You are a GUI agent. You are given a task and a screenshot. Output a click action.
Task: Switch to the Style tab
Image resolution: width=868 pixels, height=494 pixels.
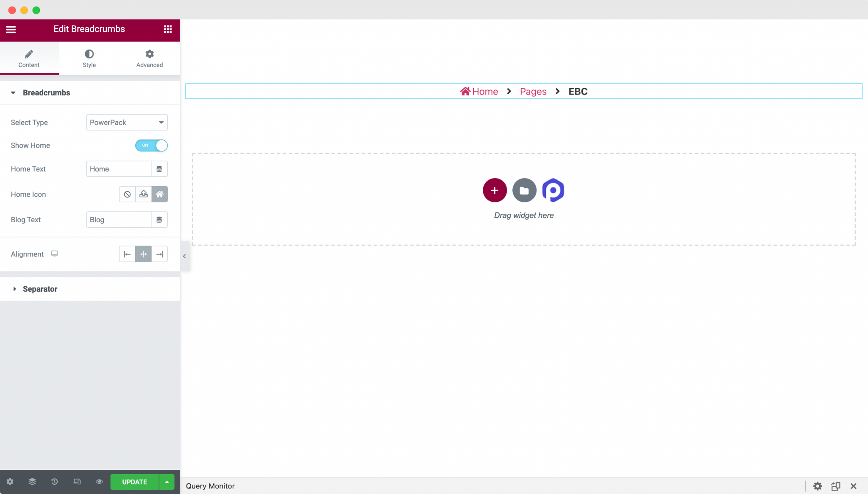(x=89, y=58)
